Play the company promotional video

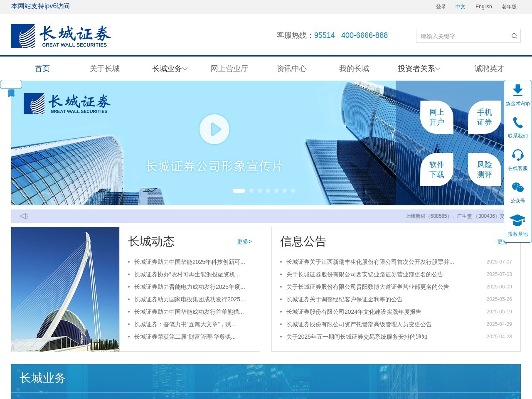[x=214, y=129]
